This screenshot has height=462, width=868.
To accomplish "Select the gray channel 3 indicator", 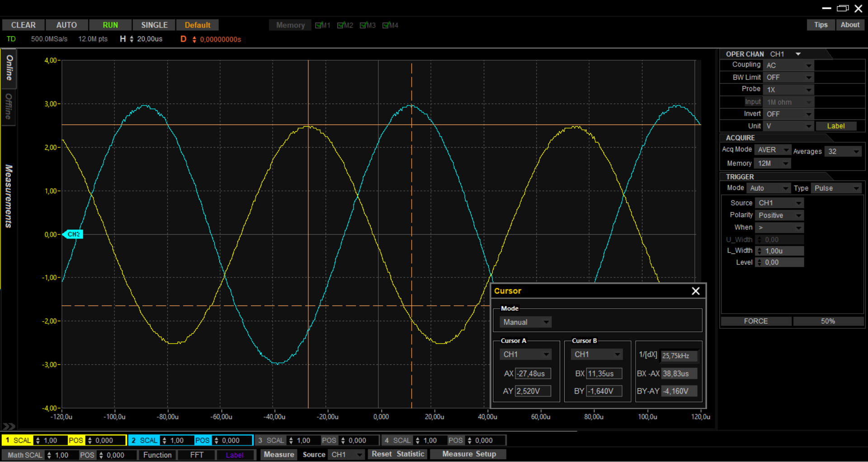I will pos(260,440).
